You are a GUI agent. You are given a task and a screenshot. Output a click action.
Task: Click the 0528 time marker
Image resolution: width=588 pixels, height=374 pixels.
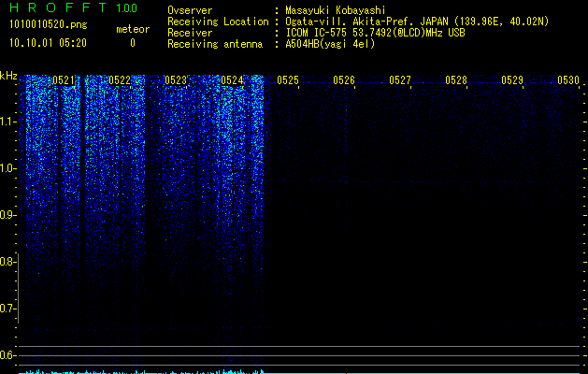tap(456, 80)
